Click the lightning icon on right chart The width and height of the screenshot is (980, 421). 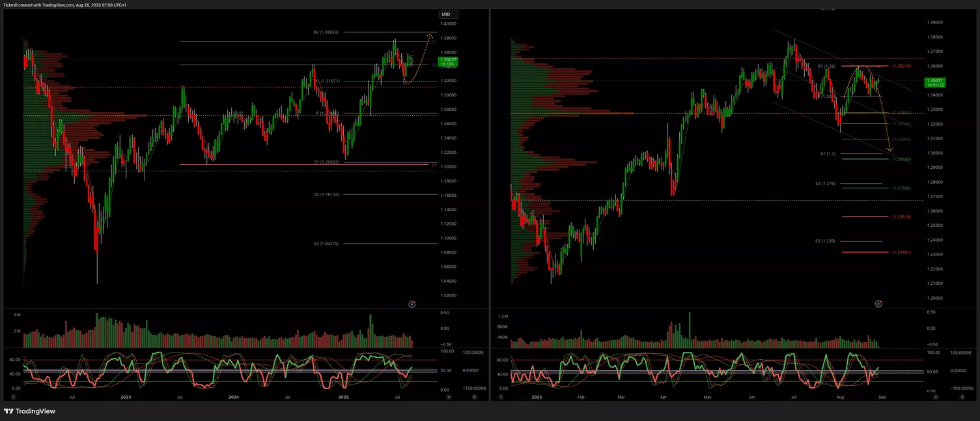878,304
